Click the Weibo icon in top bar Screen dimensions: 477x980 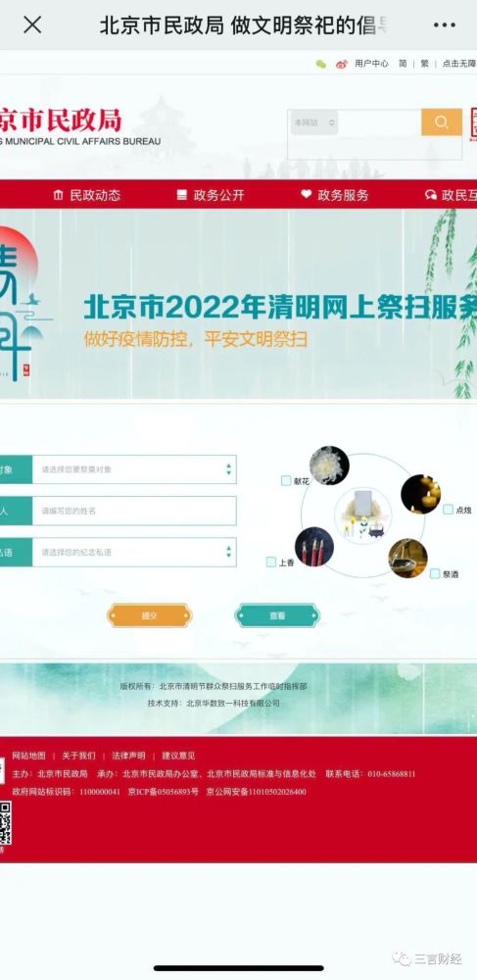342,64
